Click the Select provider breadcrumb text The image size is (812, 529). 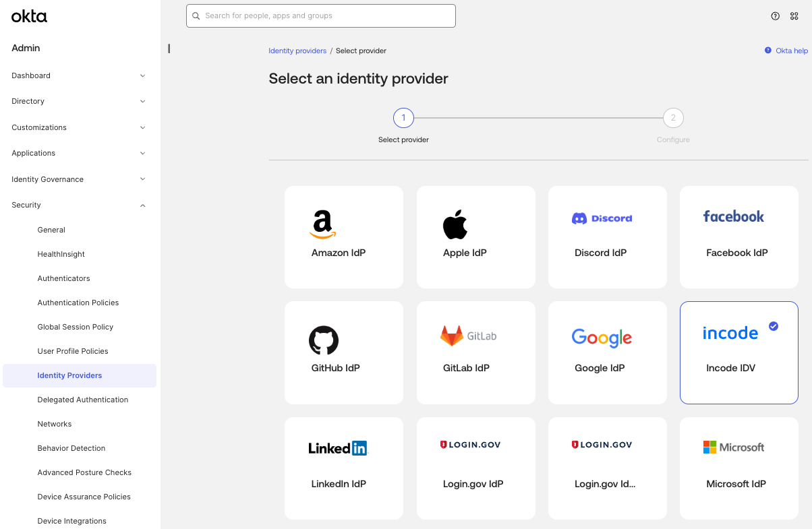click(361, 51)
